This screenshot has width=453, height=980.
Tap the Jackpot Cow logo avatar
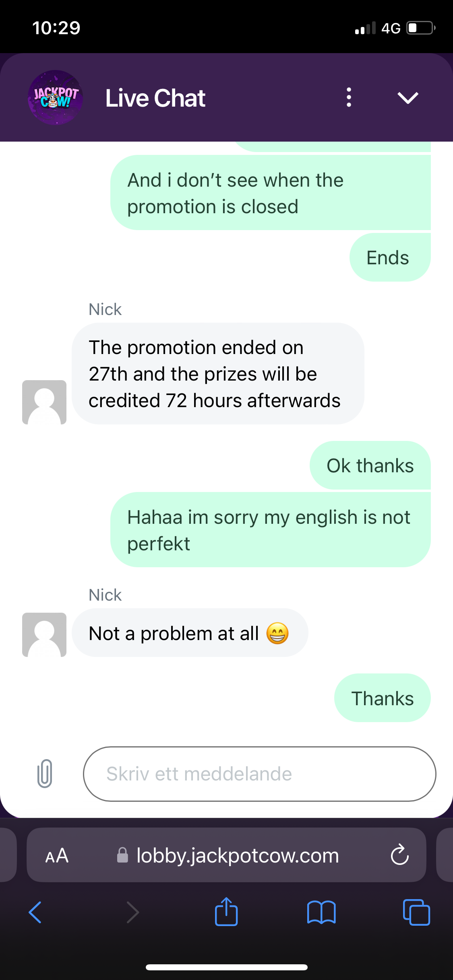[55, 98]
